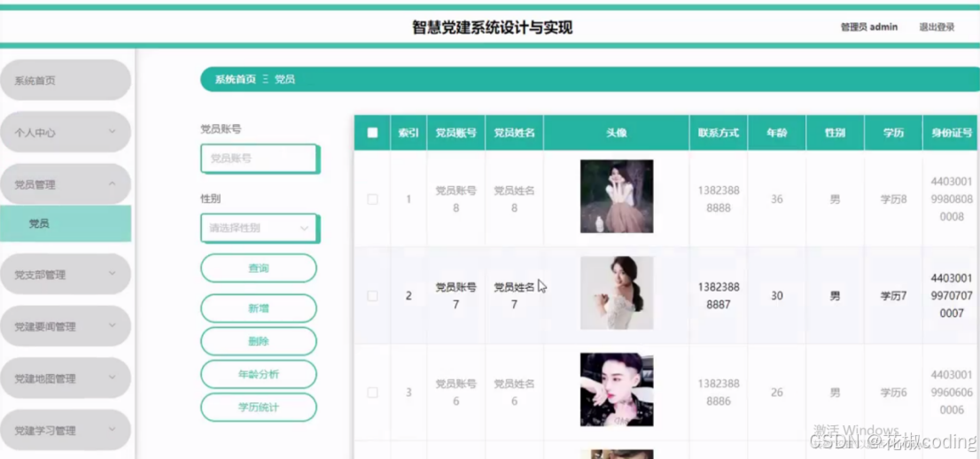Click ID number ending 07070007
Screen dimensions: 980x459
(x=952, y=296)
